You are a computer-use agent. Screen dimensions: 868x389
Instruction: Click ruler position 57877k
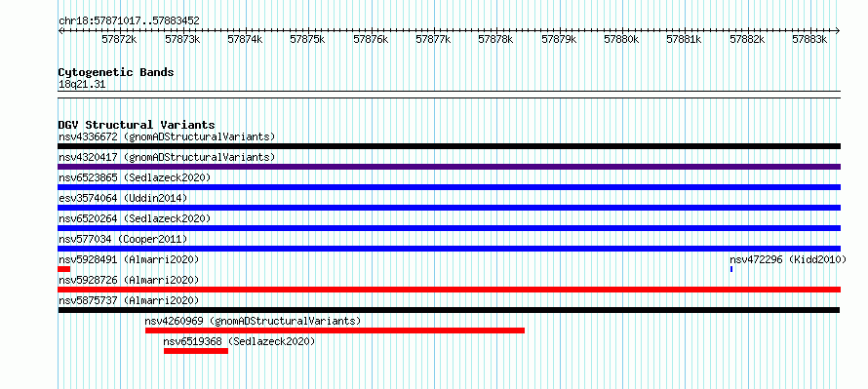433,39
